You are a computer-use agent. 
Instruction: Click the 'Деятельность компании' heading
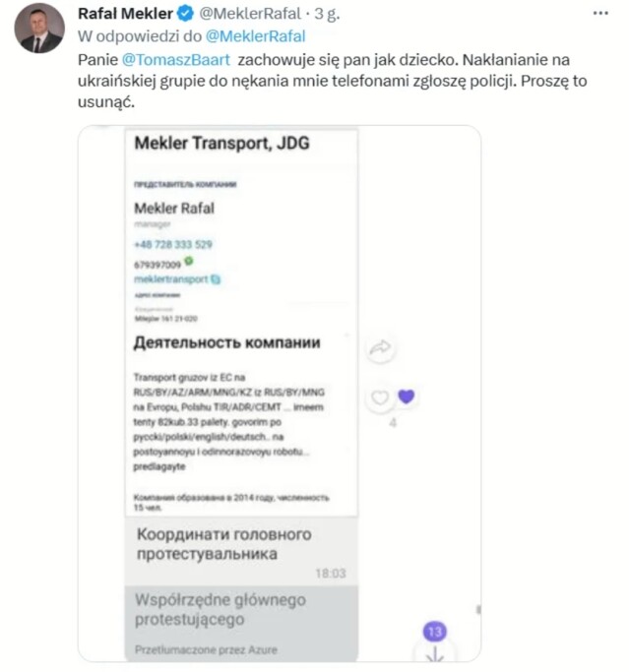[225, 343]
